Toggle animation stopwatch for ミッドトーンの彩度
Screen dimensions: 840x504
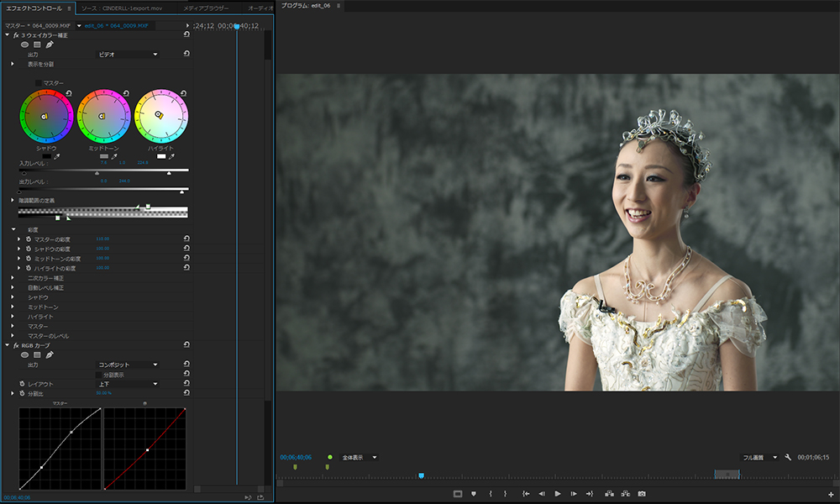coord(29,258)
